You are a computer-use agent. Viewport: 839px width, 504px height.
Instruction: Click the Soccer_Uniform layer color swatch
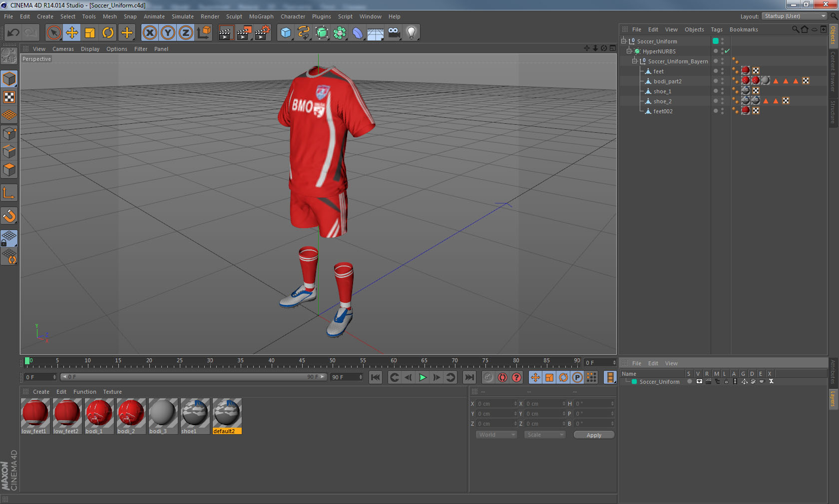pyautogui.click(x=634, y=382)
